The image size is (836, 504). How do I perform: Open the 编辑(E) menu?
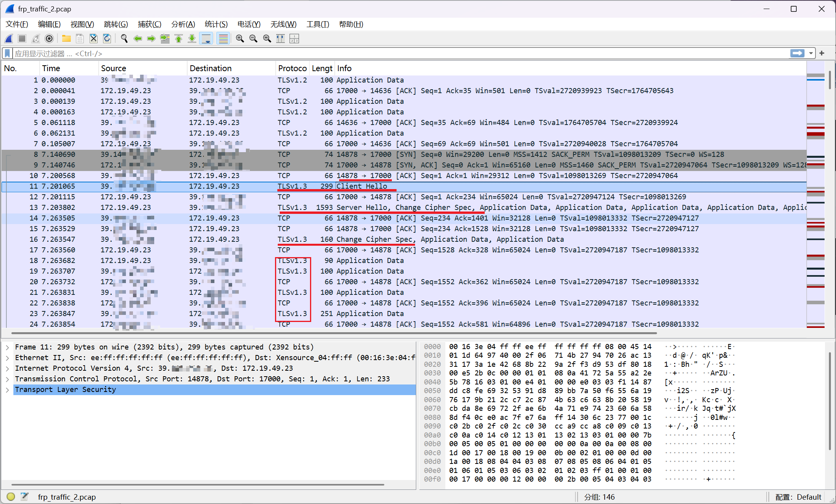[49, 24]
